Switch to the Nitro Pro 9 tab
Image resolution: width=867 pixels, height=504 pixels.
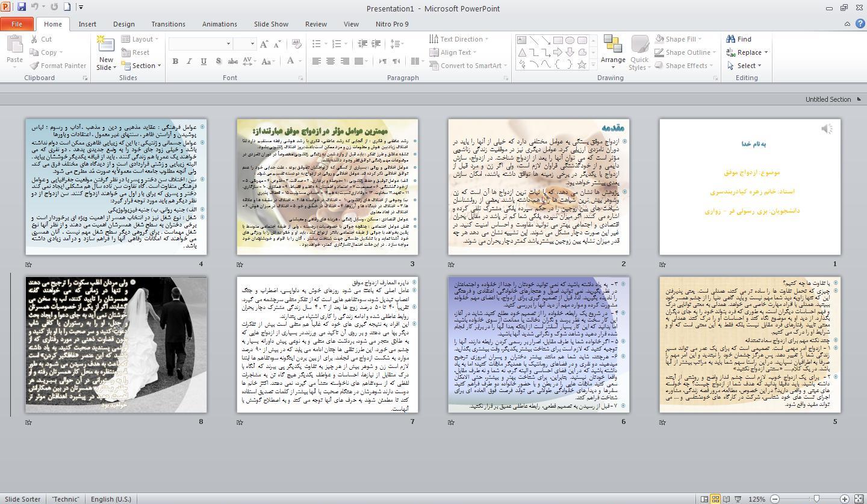coord(391,24)
